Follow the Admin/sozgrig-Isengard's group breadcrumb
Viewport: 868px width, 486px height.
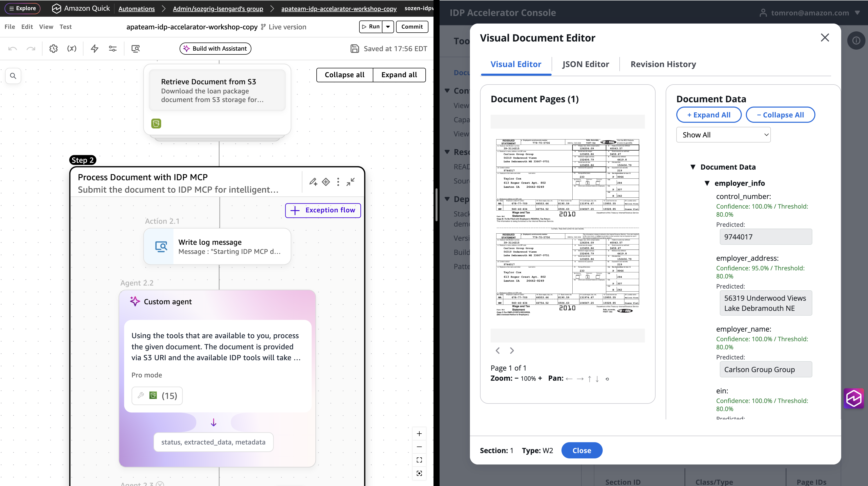coord(218,9)
